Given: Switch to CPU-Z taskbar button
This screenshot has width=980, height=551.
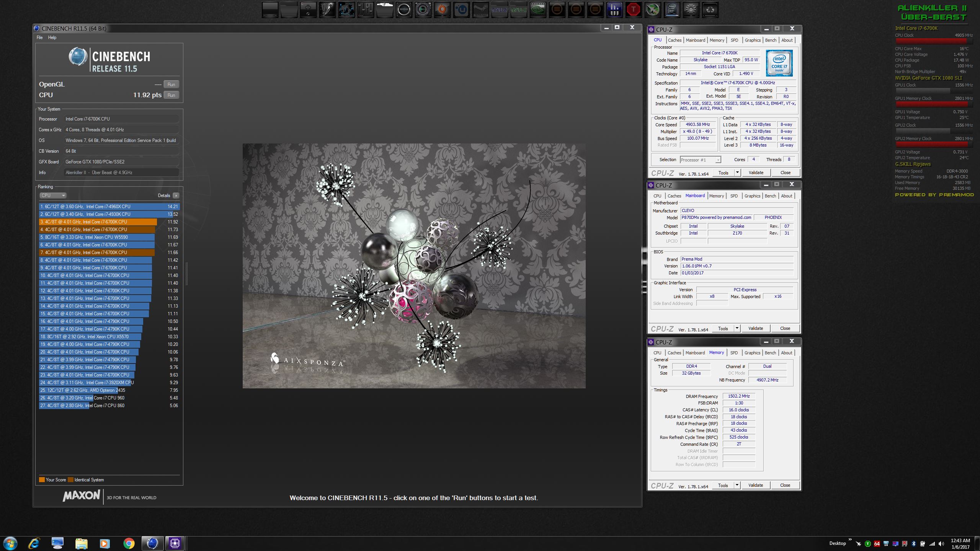Looking at the screenshot, I should tap(175, 543).
